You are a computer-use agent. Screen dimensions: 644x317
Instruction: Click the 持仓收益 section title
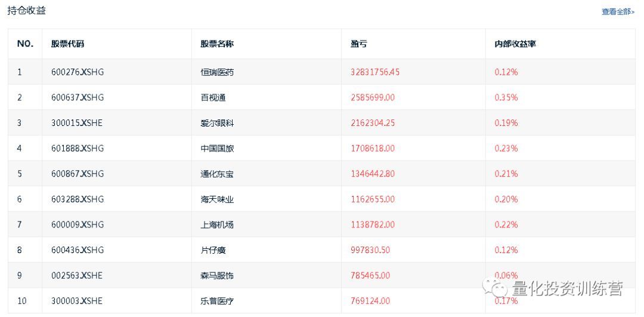tap(26, 11)
